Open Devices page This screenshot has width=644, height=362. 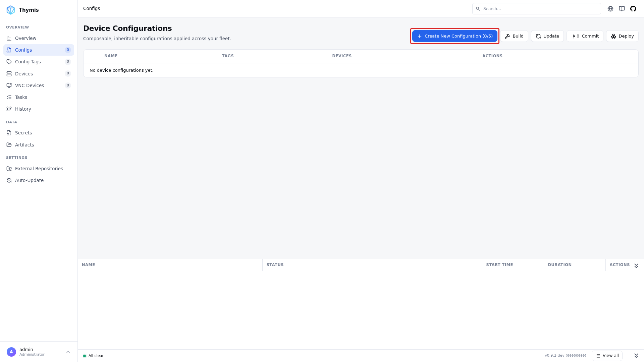click(39, 74)
